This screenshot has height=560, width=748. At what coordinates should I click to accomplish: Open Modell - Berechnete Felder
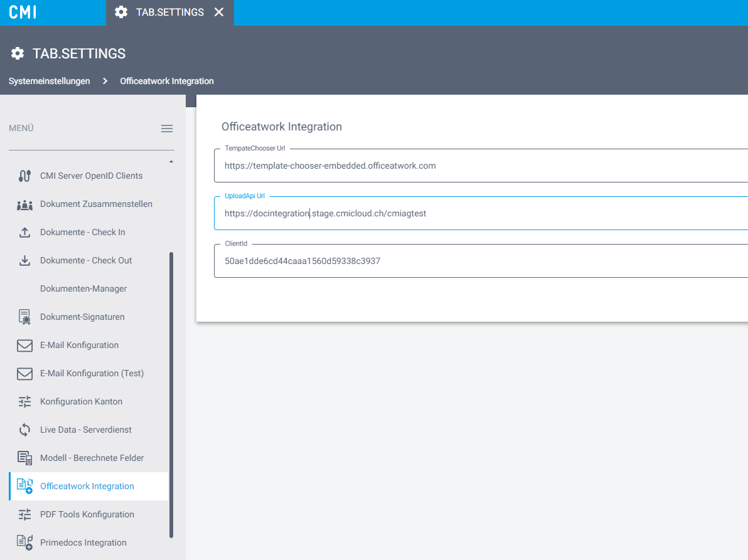point(91,458)
